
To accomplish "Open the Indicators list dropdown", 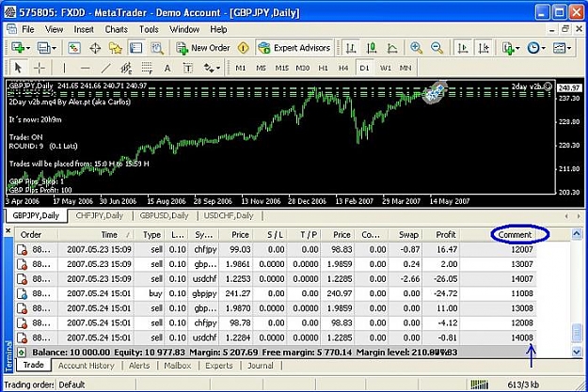I will (509, 48).
